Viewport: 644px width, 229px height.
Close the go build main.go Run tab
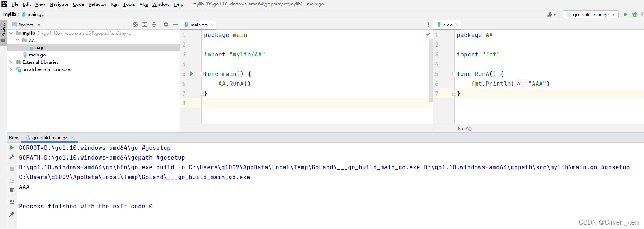72,138
